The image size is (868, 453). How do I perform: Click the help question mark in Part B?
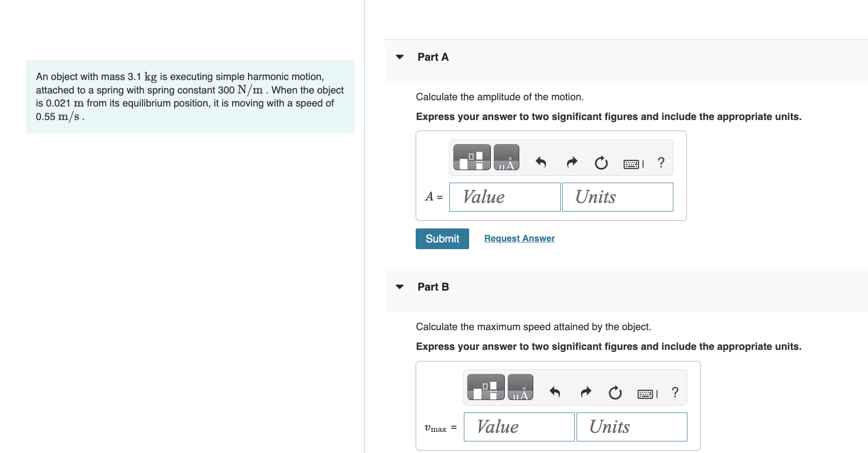674,393
